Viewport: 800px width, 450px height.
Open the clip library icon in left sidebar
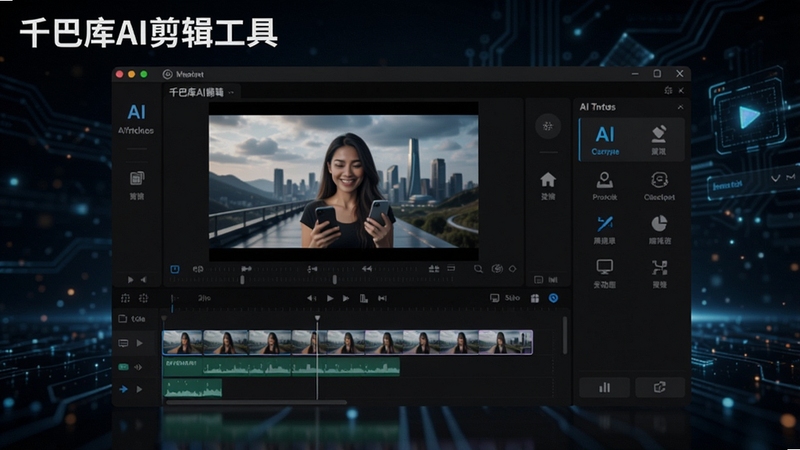coord(136,179)
